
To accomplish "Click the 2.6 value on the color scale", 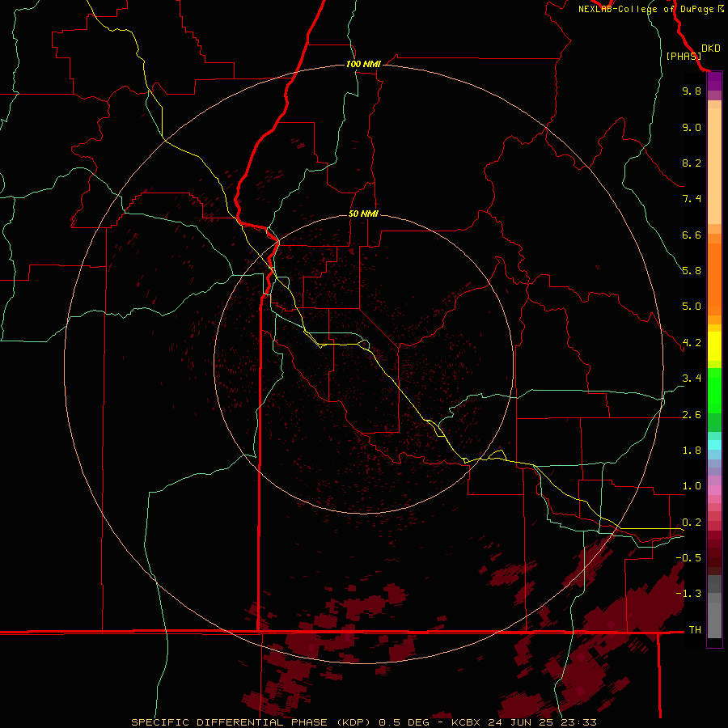I will (x=692, y=415).
